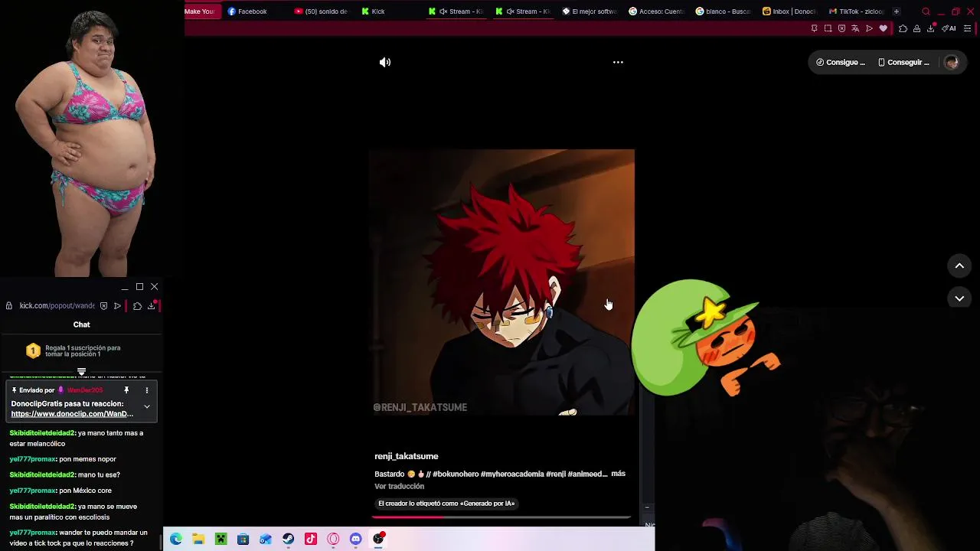Open the video three-dots options menu

618,63
